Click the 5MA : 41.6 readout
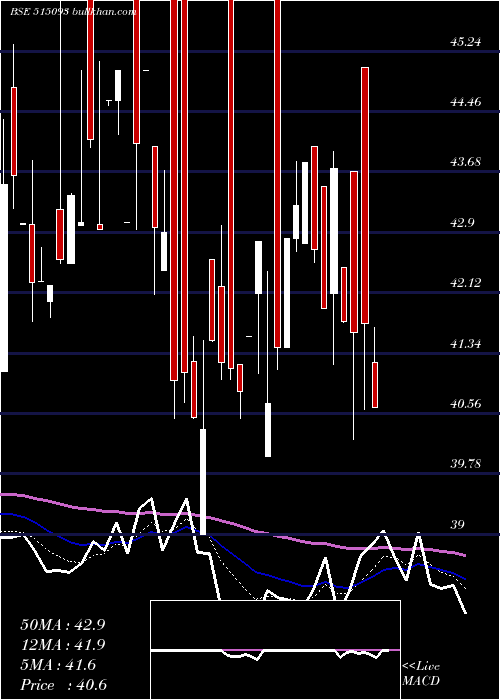500x700 pixels. click(x=58, y=665)
